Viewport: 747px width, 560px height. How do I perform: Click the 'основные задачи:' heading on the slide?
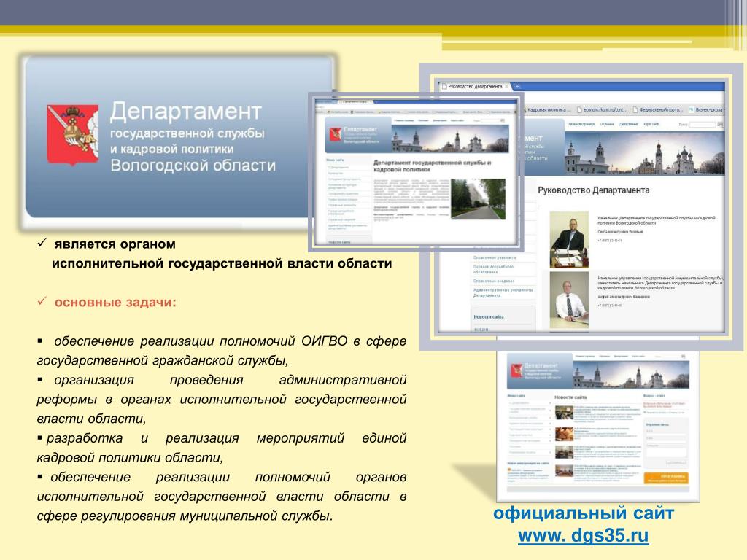point(115,303)
